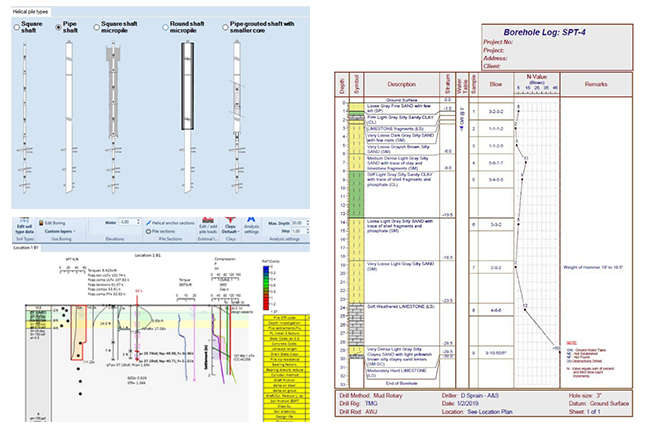Click the Clays Default icon
Viewport: 648px width, 428px height.
(x=232, y=227)
